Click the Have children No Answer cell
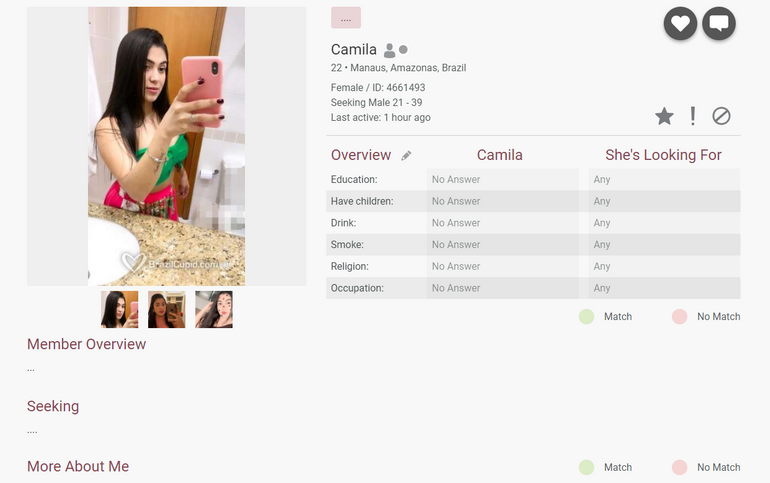This screenshot has height=483, width=770. 502,201
